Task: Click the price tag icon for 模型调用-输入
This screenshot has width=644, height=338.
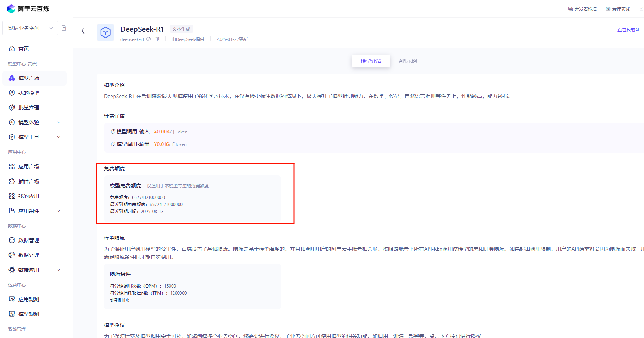Action: pyautogui.click(x=113, y=132)
